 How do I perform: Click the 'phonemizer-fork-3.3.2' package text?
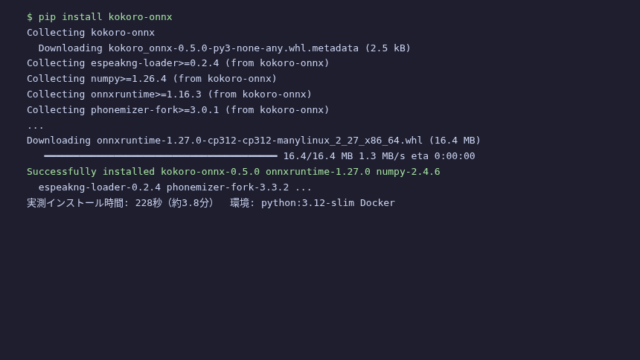click(x=227, y=187)
